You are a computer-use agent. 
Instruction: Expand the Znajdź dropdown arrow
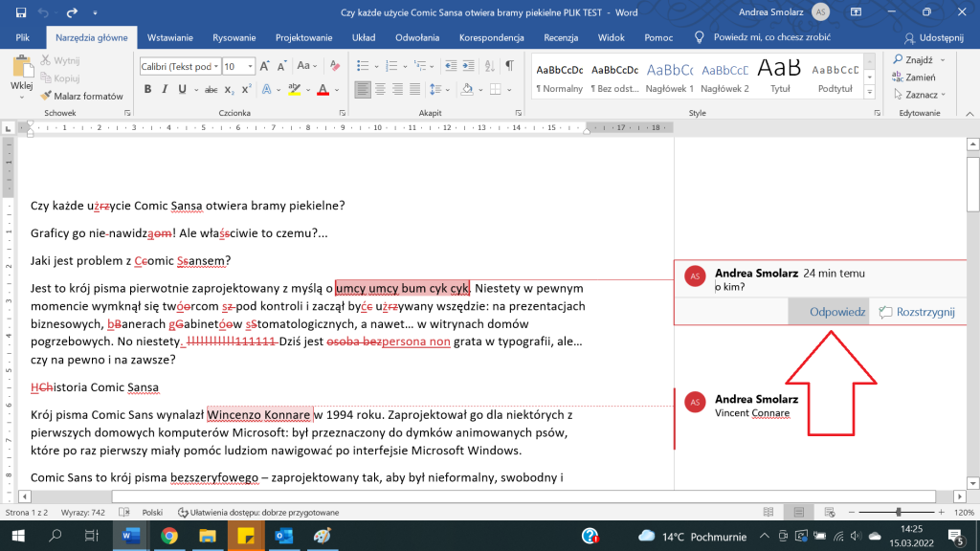943,59
